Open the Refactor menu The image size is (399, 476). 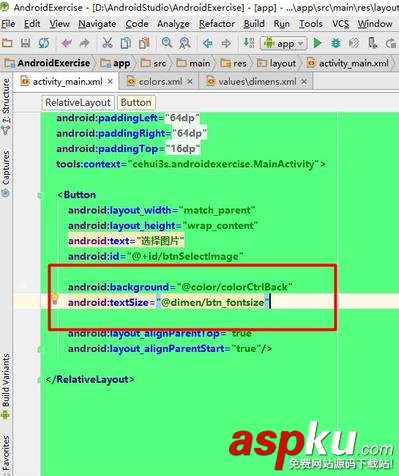217,24
